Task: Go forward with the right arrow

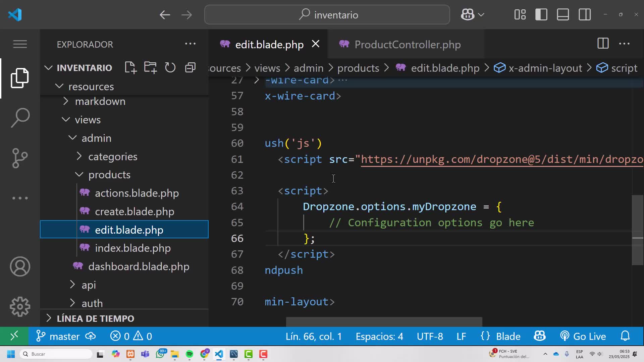Action: point(186,15)
